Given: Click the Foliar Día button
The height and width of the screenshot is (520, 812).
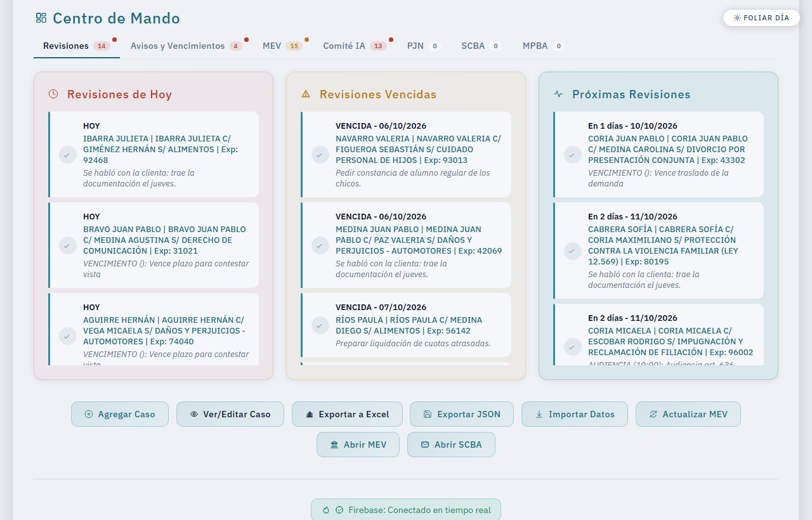Looking at the screenshot, I should point(761,18).
